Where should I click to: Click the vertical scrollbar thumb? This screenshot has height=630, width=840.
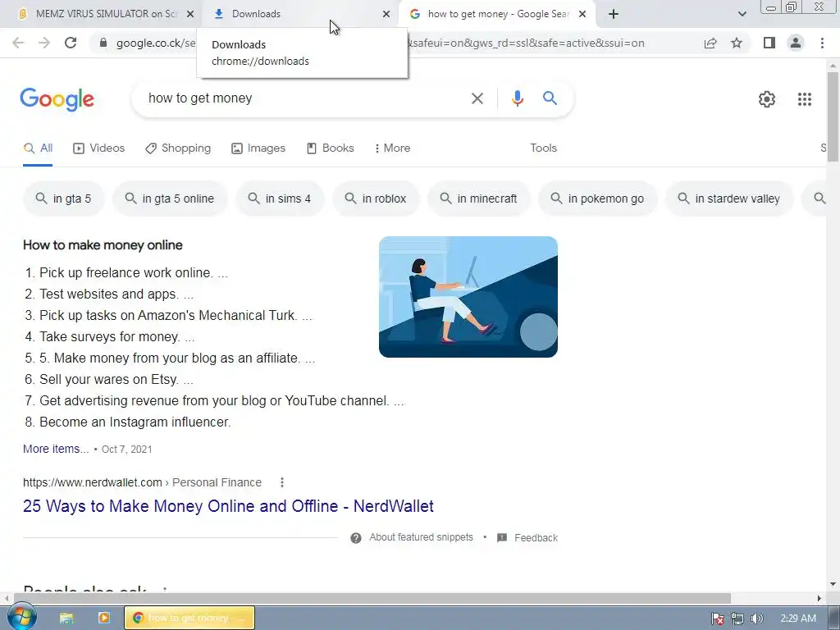point(833,116)
